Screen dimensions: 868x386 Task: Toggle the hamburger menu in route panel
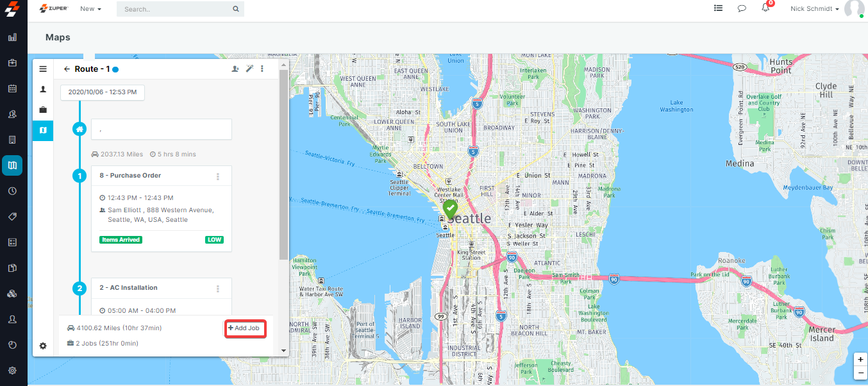(x=43, y=69)
